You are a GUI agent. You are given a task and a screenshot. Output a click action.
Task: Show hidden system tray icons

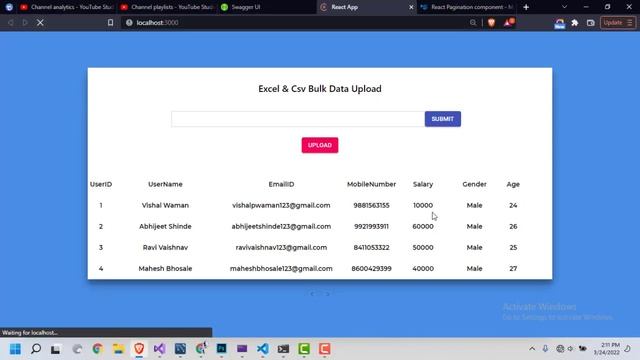pos(532,349)
